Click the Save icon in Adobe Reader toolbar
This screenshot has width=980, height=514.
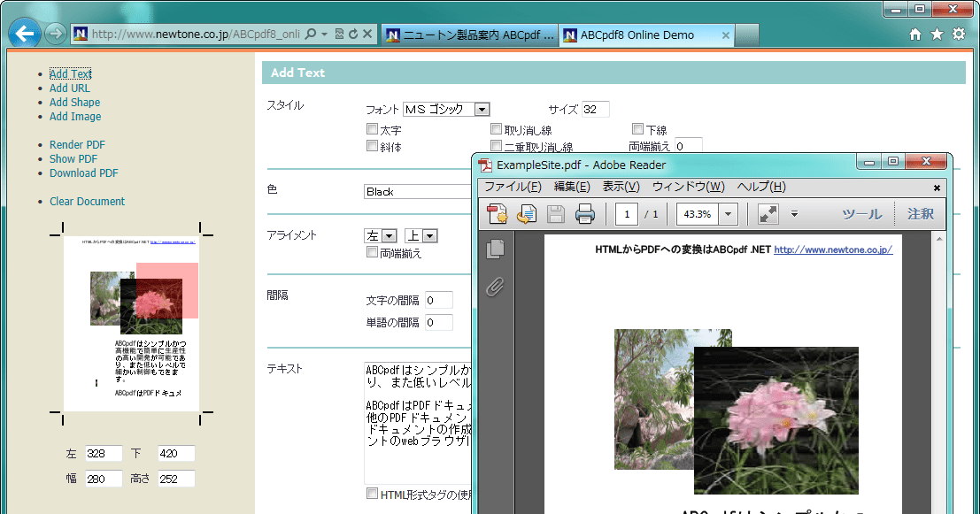[555, 213]
